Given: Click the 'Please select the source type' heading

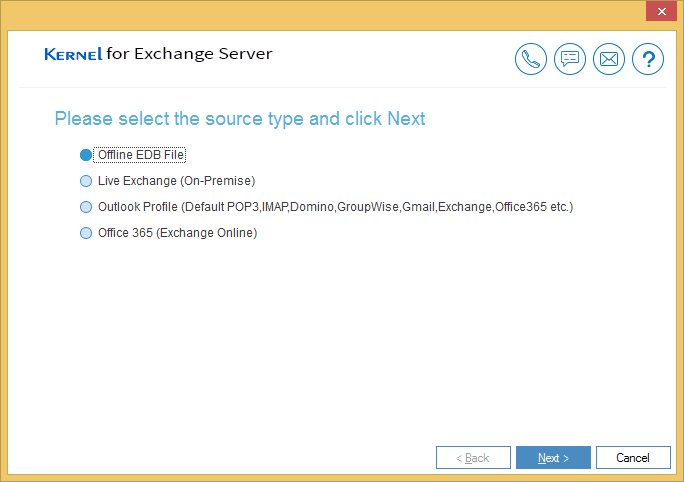Looking at the screenshot, I should coord(239,119).
